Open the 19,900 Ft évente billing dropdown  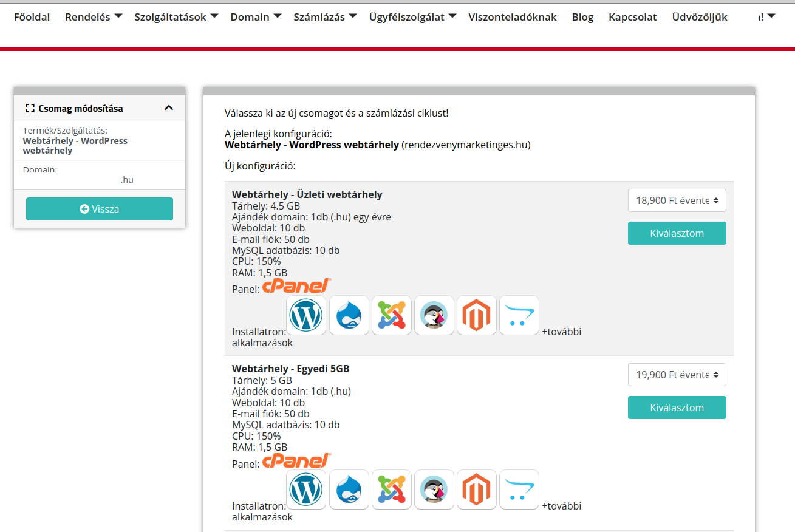[677, 375]
